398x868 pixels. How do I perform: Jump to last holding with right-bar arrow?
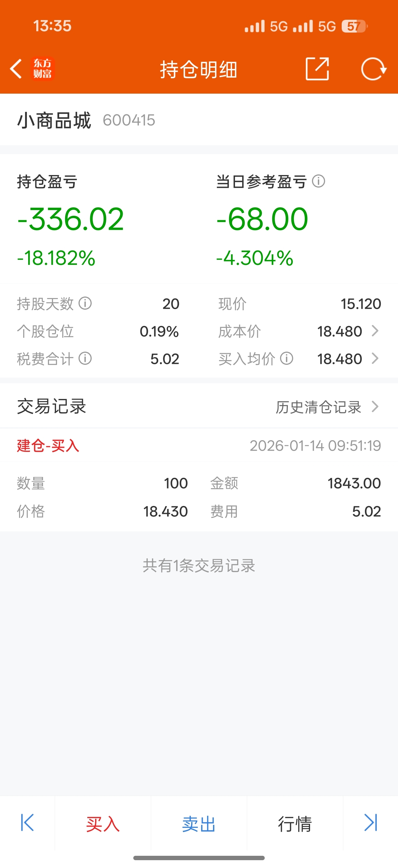(370, 823)
